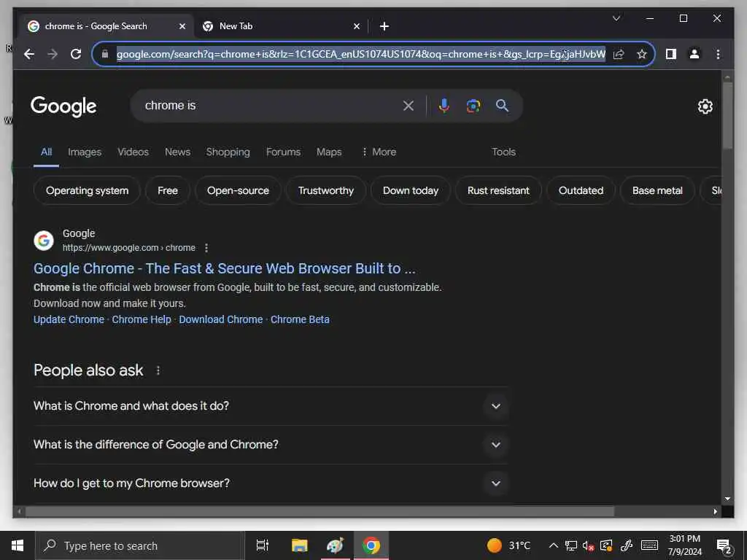Expand What is Chrome and what does it do
The height and width of the screenshot is (560, 747).
[270, 406]
